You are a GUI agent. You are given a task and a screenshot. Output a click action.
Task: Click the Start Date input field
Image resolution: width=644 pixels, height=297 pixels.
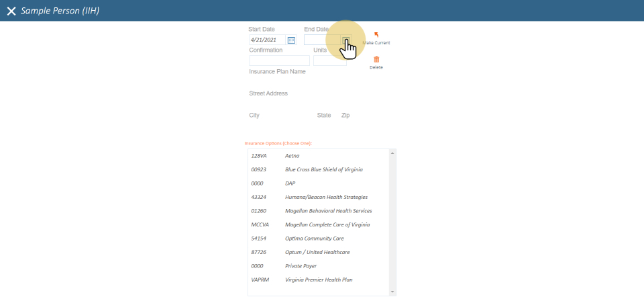coord(267,40)
